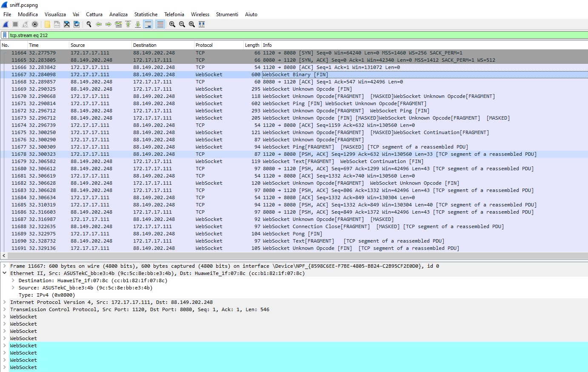The image size is (588, 372).
Task: Select packet 11679 WebSocket Text row
Action: point(294,161)
